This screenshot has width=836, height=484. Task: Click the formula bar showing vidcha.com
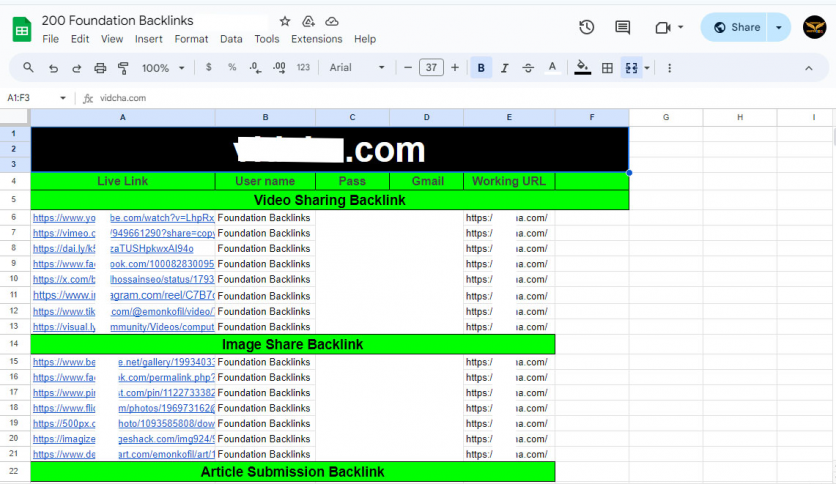459,98
